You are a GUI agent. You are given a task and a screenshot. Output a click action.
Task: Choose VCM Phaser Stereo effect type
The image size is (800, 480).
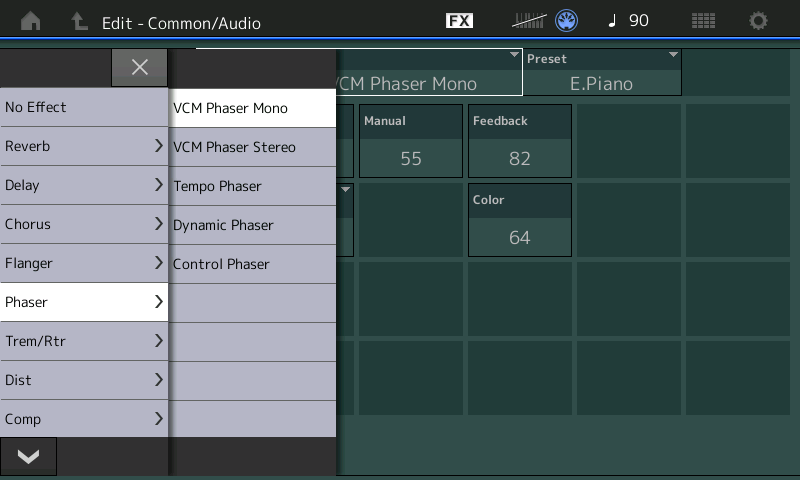(x=252, y=147)
